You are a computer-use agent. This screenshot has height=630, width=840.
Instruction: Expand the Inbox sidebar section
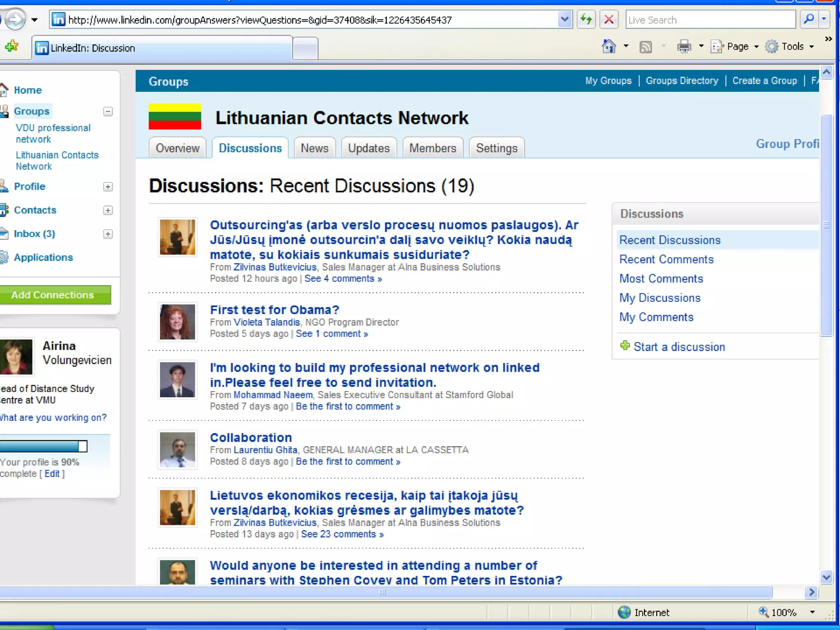[x=108, y=234]
